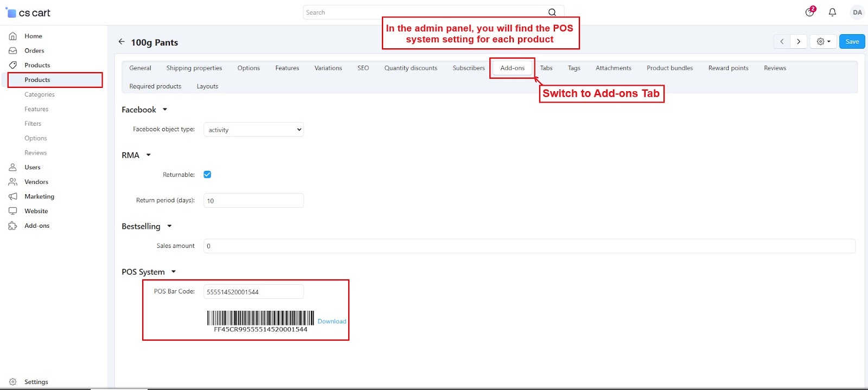The height and width of the screenshot is (390, 868).
Task: Open the notifications bell
Action: click(832, 12)
